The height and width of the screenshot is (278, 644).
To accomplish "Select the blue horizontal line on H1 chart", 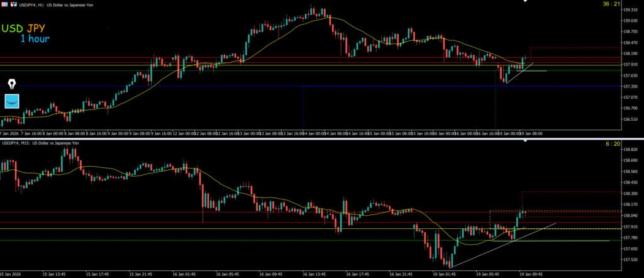I will (x=252, y=86).
